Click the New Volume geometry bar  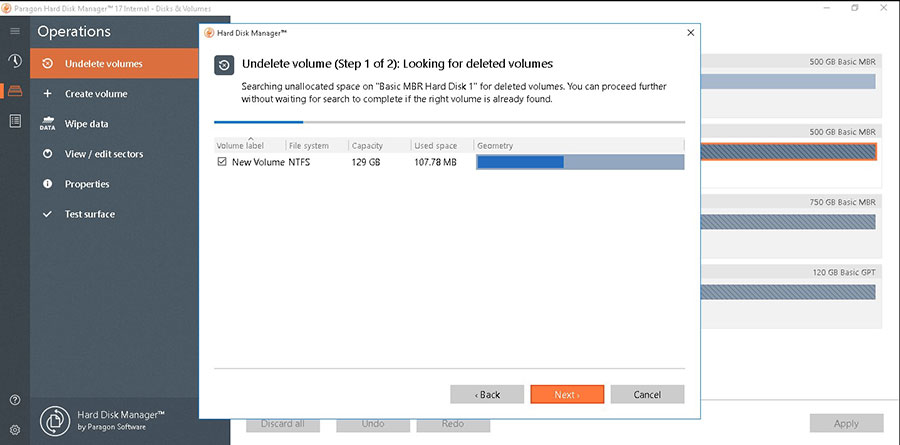[x=580, y=162]
